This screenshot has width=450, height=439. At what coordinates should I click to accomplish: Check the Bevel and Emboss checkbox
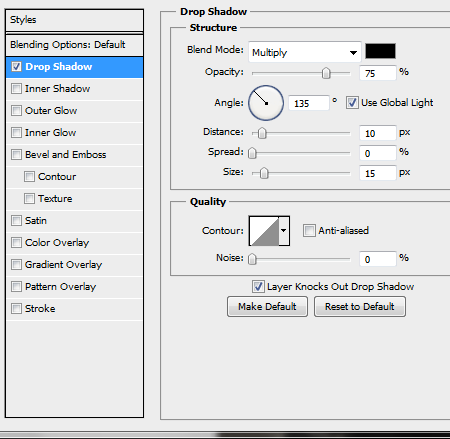tap(16, 155)
